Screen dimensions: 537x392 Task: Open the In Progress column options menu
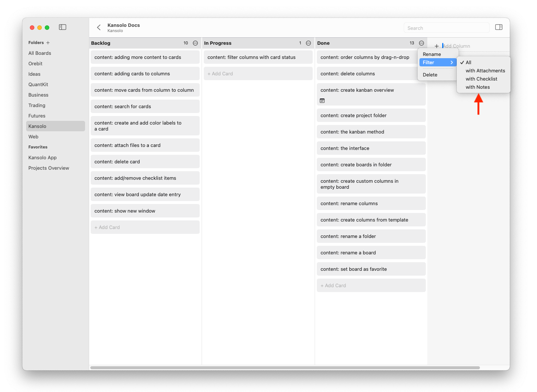tap(308, 43)
